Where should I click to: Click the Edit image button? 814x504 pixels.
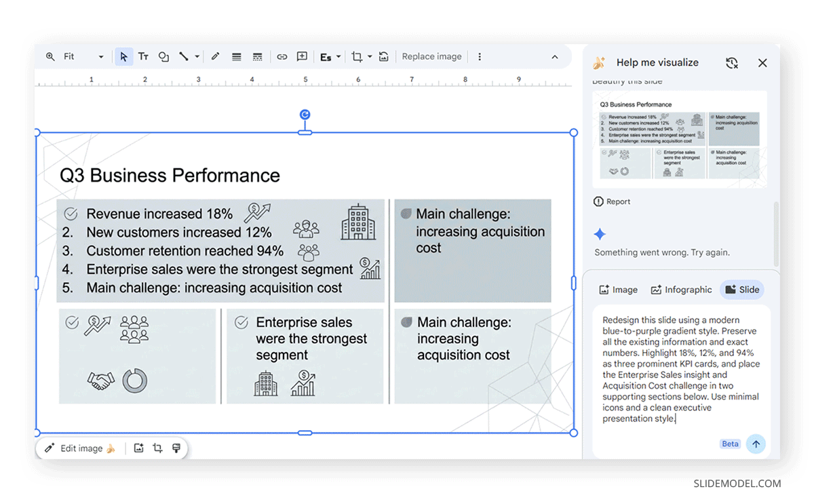tap(80, 448)
